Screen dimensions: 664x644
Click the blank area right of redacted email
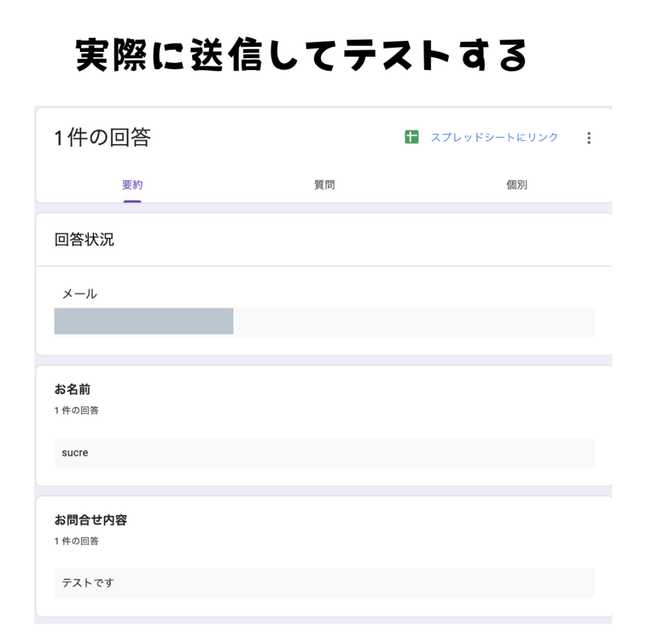(414, 322)
